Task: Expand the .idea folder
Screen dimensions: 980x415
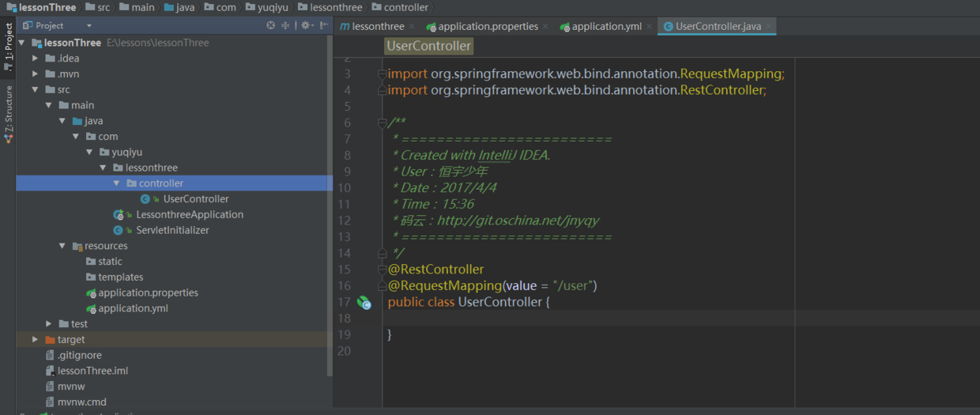Action: coord(35,58)
